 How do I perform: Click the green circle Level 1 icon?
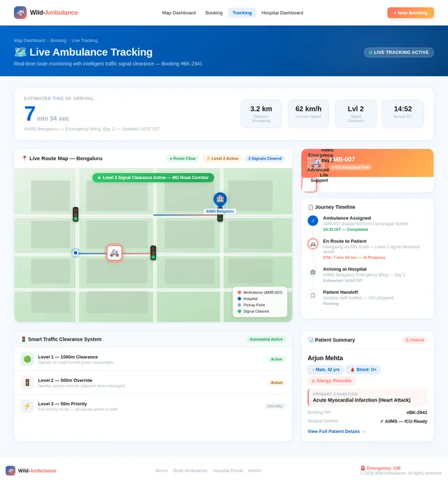27,360
